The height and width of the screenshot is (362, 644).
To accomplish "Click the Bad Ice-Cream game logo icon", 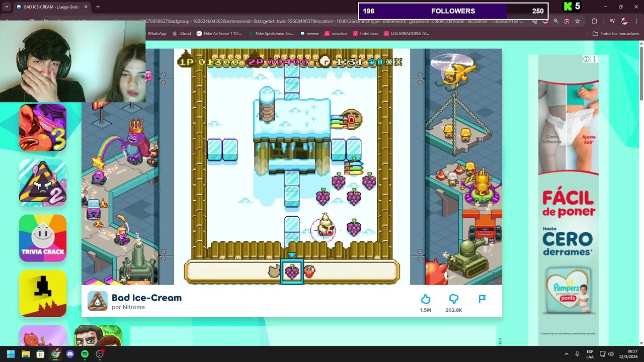I will 98,301.
